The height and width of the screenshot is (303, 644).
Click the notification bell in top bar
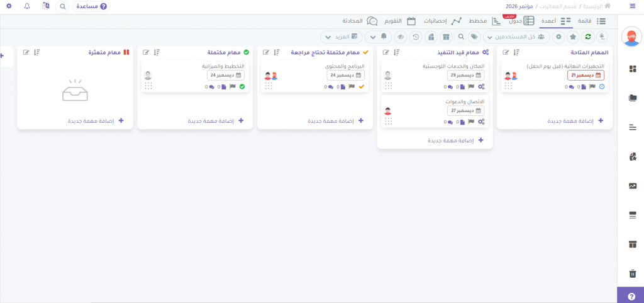pyautogui.click(x=27, y=6)
